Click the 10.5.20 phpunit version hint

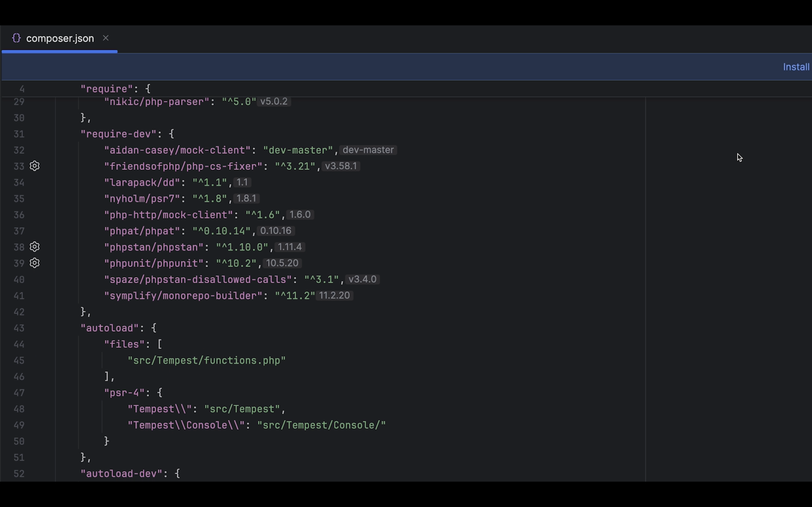pyautogui.click(x=282, y=263)
